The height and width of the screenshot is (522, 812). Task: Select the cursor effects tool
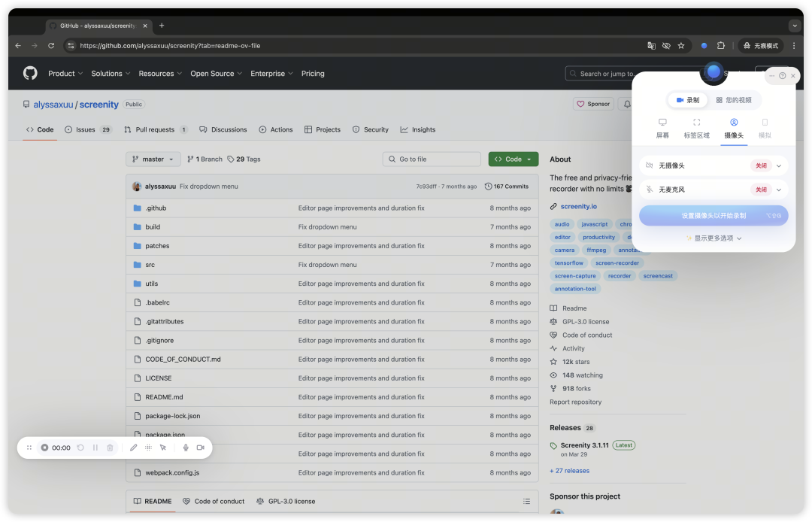click(163, 448)
